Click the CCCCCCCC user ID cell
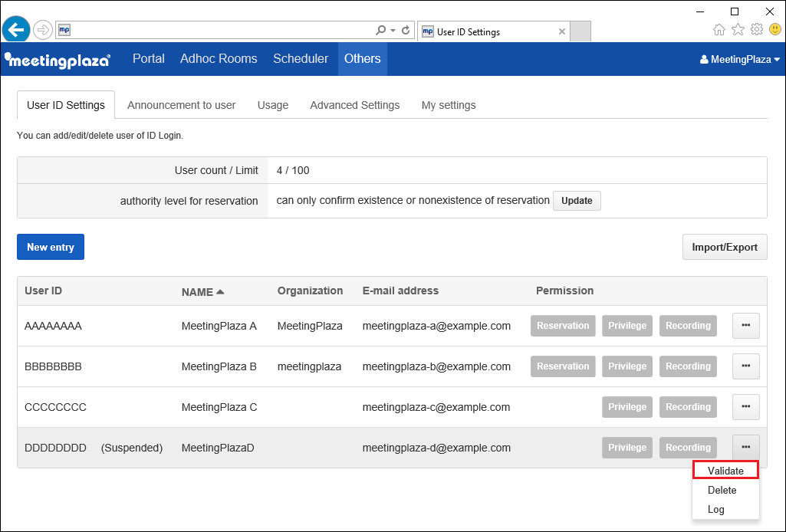786x532 pixels. coord(55,407)
